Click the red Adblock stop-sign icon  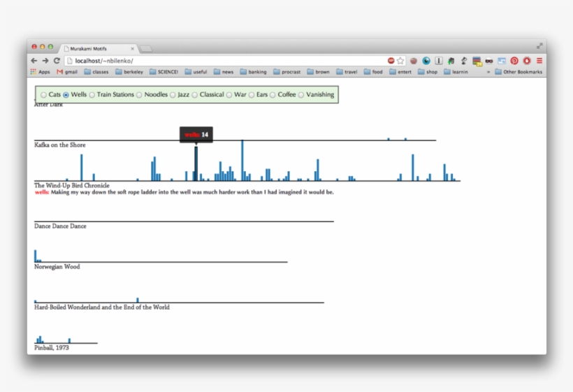coord(391,61)
